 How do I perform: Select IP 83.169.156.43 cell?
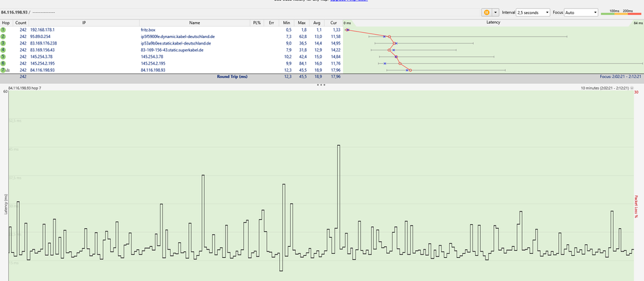43,50
